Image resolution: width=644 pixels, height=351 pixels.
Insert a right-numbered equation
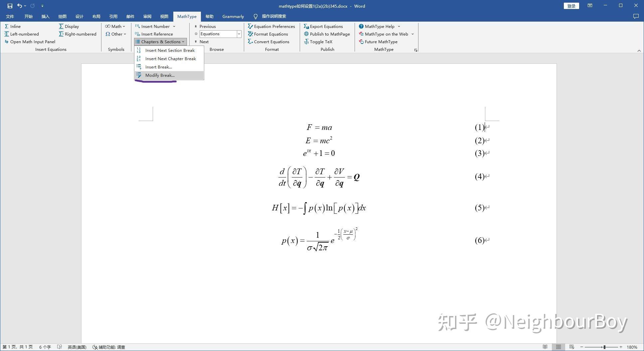pos(80,34)
